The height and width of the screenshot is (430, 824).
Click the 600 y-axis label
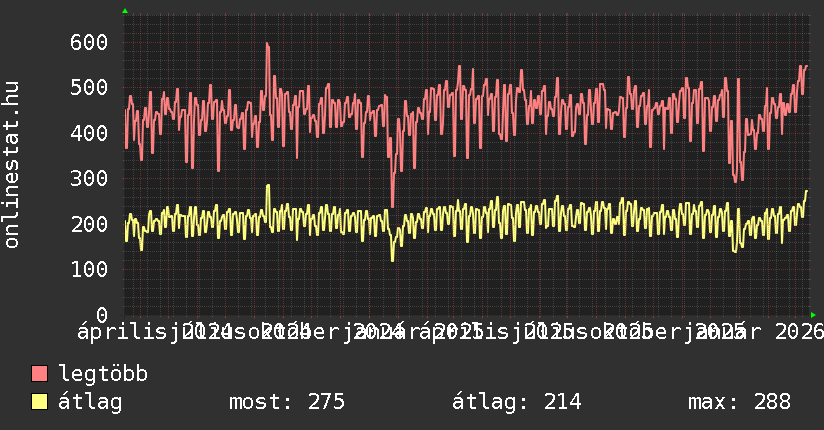88,42
